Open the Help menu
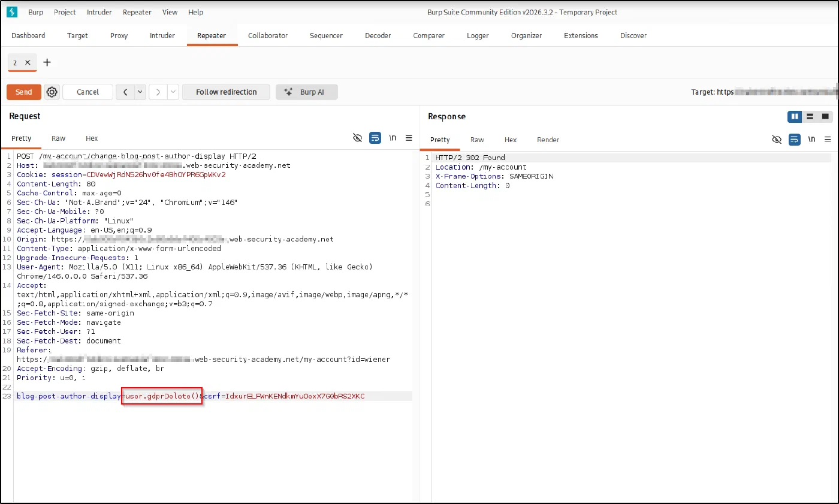The height and width of the screenshot is (504, 839). point(195,12)
